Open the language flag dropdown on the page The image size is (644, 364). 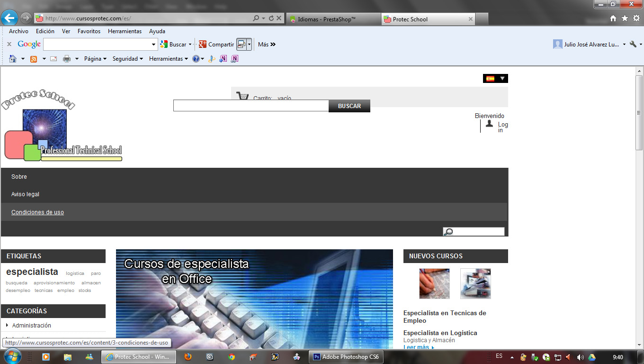click(495, 78)
